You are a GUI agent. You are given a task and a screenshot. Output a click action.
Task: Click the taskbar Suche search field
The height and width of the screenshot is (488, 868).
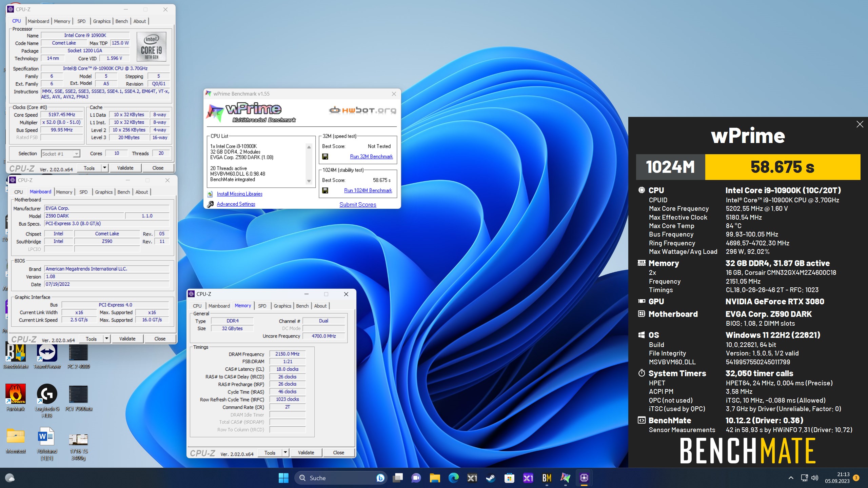coord(341,478)
